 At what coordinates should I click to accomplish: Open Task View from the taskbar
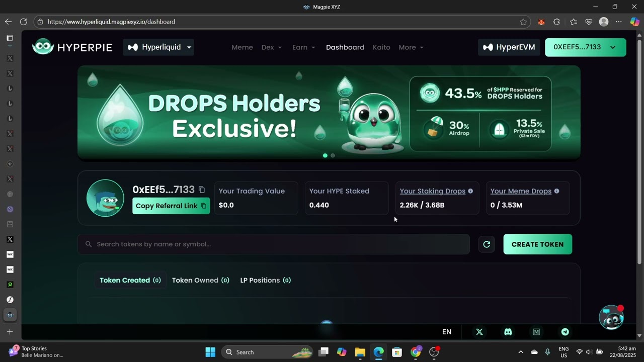324,352
